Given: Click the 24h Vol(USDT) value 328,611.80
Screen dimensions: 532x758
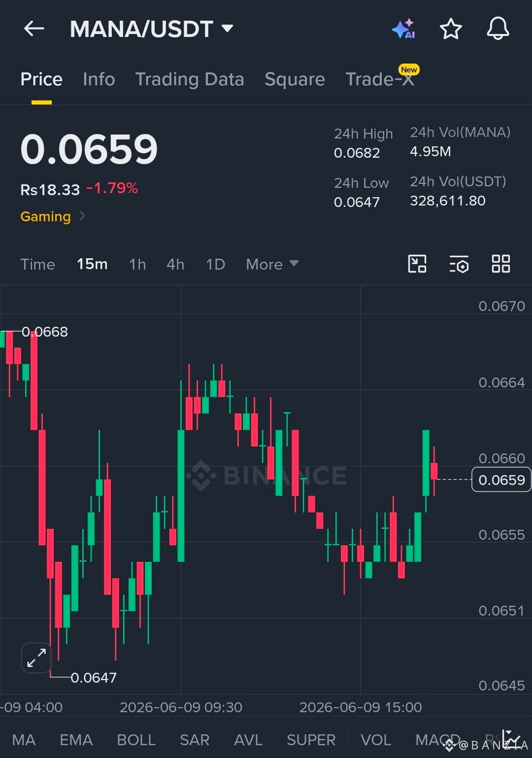Looking at the screenshot, I should coord(448,201).
